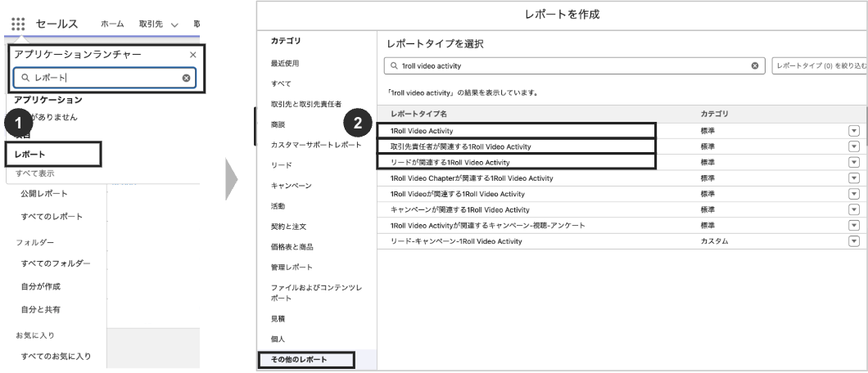Open dropdown arrow for 取引先責任者が関連する row
Image resolution: width=868 pixels, height=373 pixels.
tap(854, 146)
